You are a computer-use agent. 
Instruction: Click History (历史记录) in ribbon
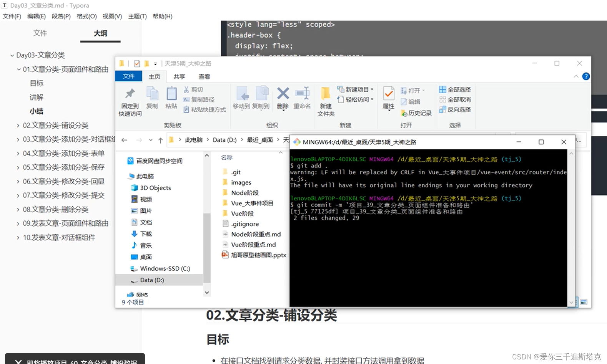[x=416, y=113]
